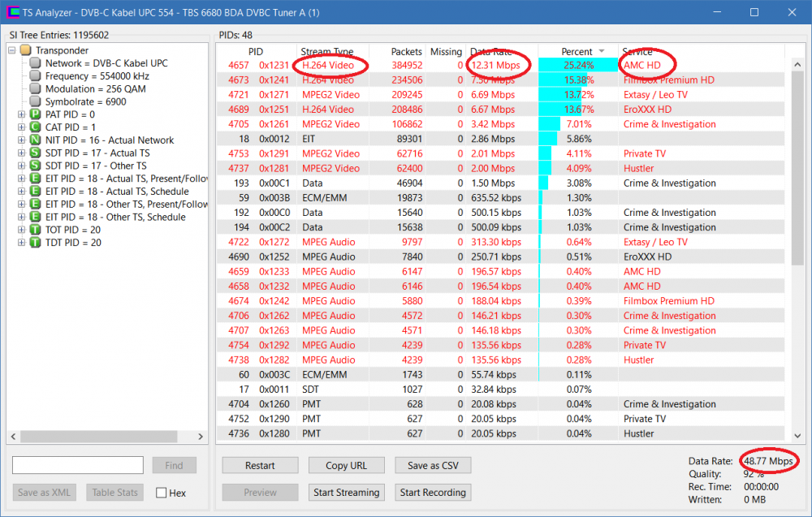
Task: Expand the PAT PID = 0 node
Action: coord(21,114)
